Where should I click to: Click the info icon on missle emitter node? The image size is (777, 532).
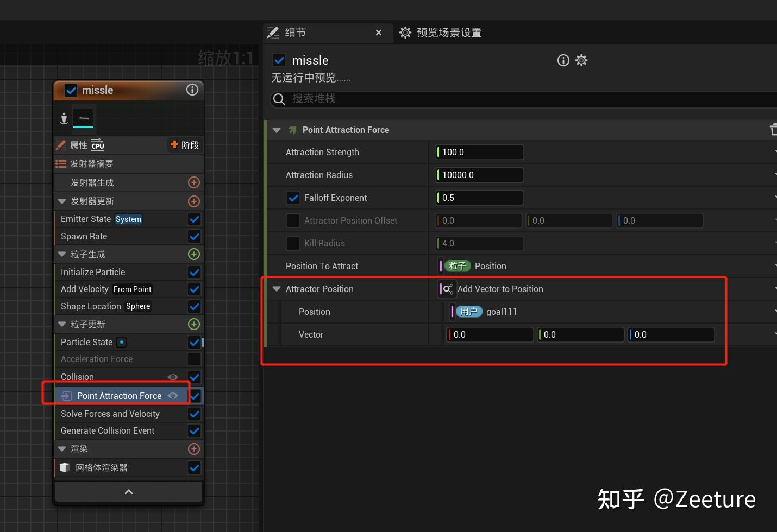[x=192, y=90]
